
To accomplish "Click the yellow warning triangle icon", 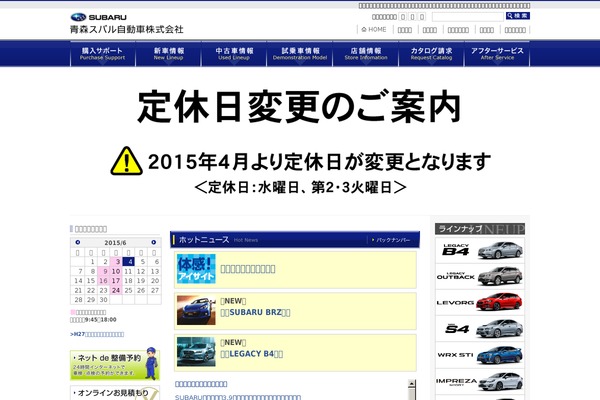I will point(127,161).
